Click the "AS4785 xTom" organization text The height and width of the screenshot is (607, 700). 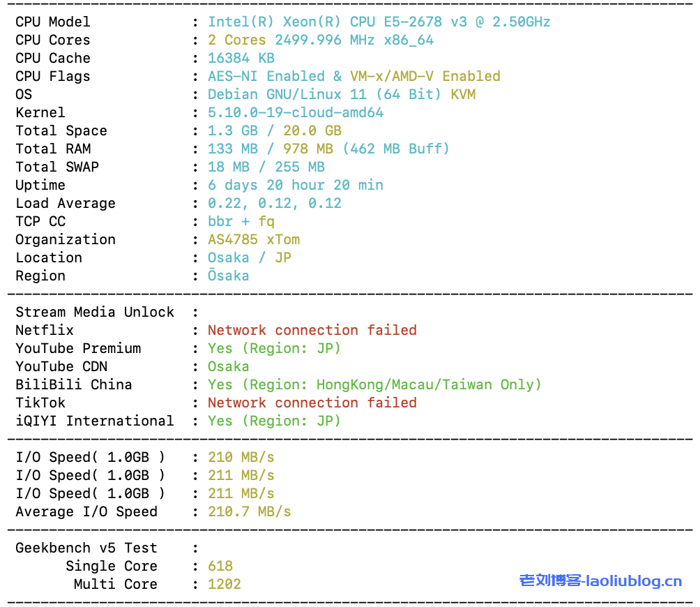tap(254, 239)
